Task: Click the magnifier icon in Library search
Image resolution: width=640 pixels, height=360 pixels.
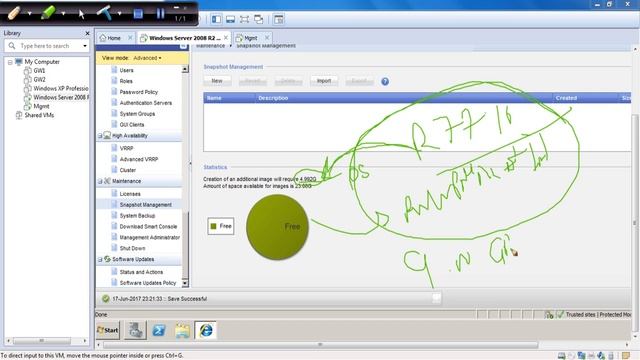Action: pos(12,46)
